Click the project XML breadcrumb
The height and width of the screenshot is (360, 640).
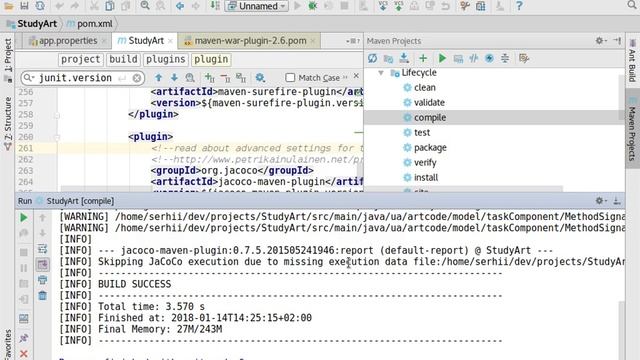coord(81,59)
